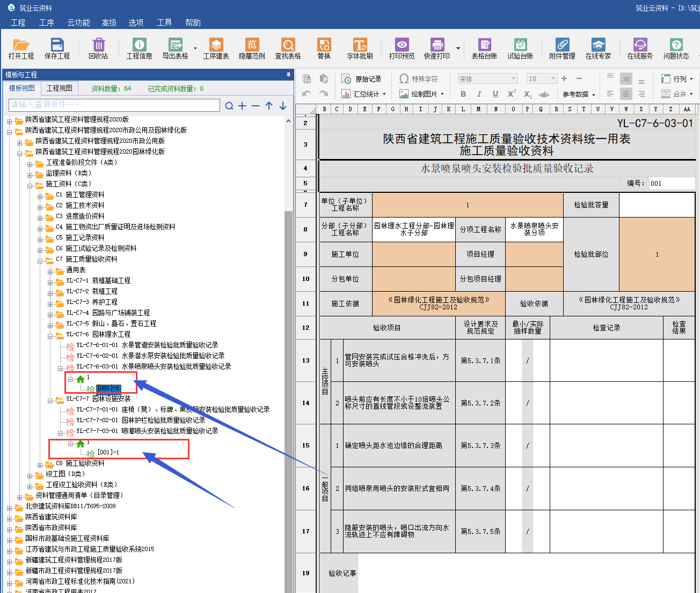This screenshot has width=700, height=593.
Task: Select 竣工图（D类） tree item
Action: click(65, 474)
